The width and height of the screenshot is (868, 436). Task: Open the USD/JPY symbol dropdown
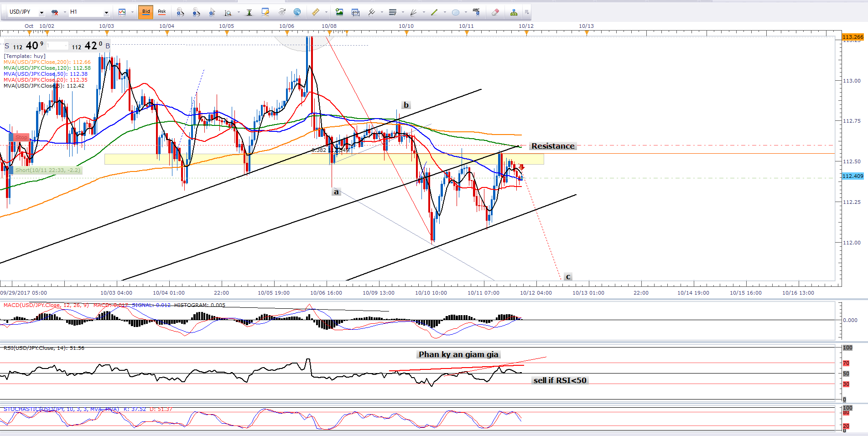coord(42,12)
